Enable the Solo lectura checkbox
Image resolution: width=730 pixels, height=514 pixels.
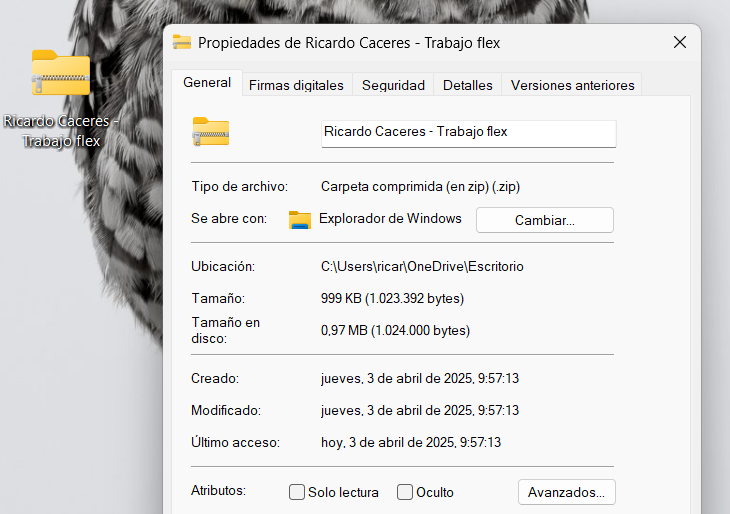tap(297, 492)
